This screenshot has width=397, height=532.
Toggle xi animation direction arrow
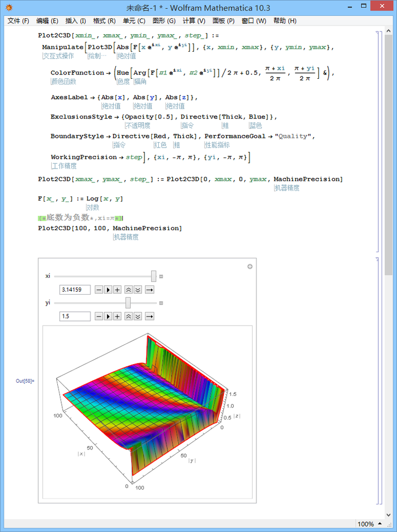coord(149,290)
